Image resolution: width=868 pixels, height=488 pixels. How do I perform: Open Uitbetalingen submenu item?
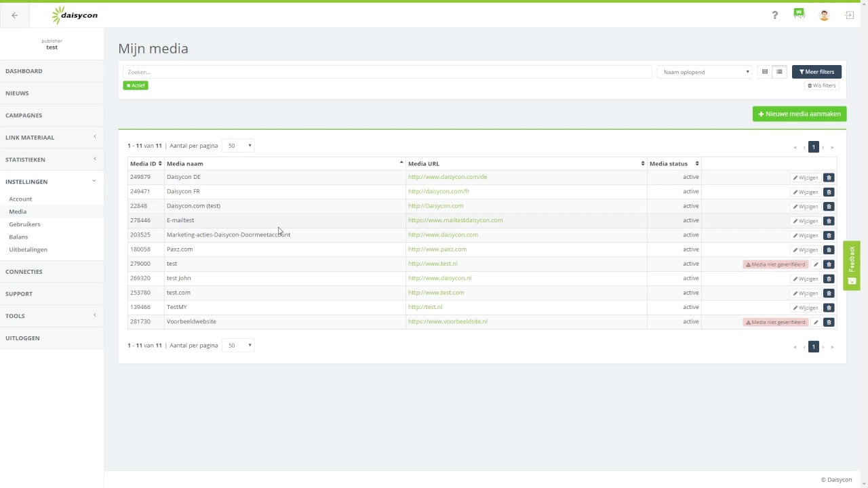28,249
